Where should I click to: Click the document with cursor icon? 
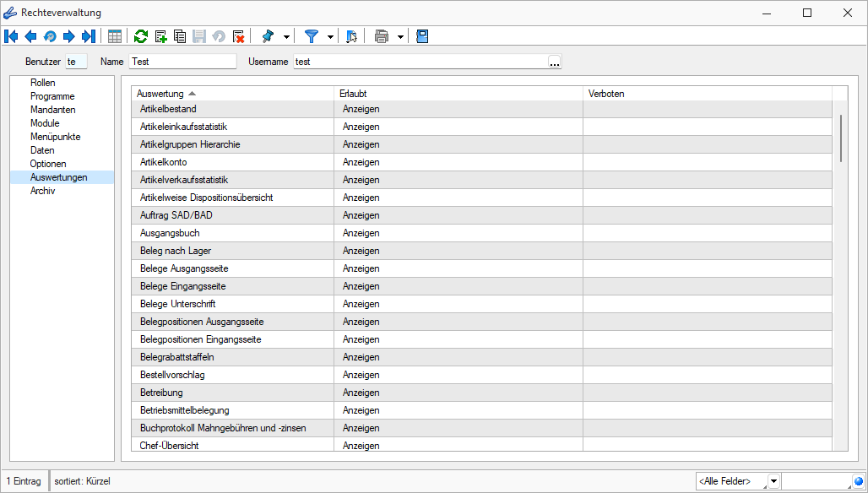(351, 36)
